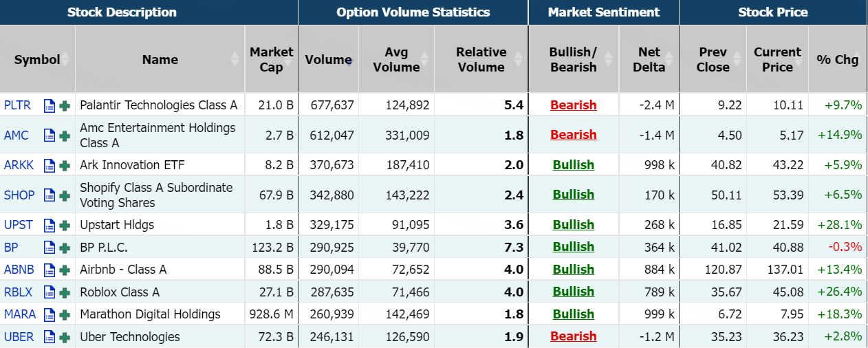868x348 pixels.
Task: Open the PLTR symbol link
Action: coord(17,105)
